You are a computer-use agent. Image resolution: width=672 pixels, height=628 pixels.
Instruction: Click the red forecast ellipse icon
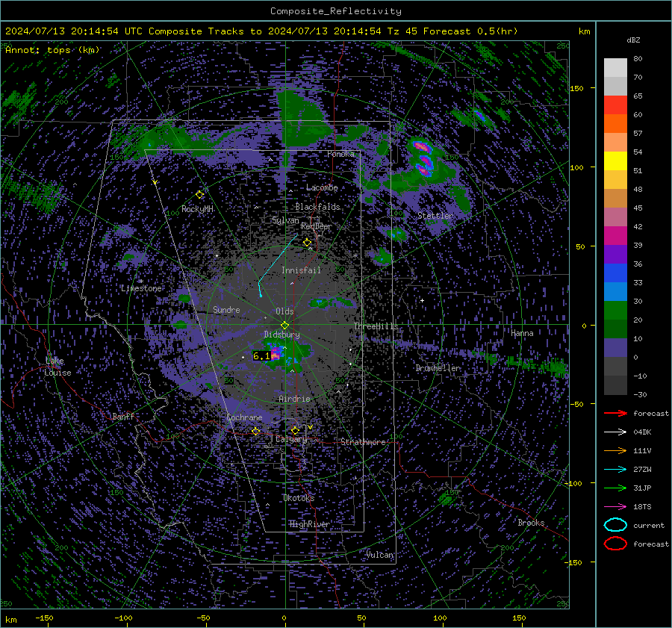point(615,544)
